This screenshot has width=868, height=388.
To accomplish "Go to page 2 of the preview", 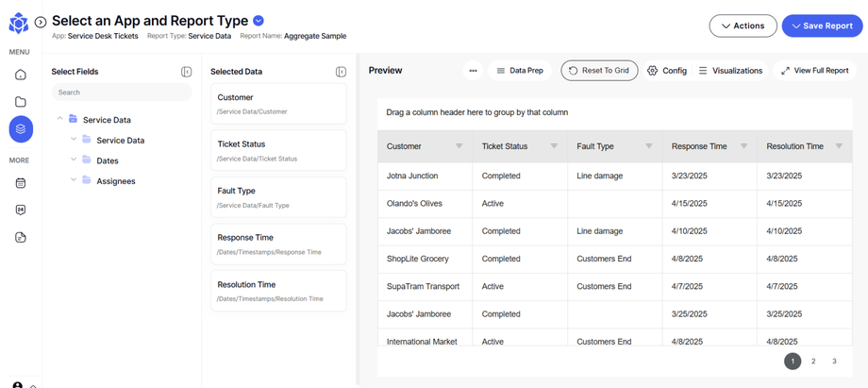I will pos(813,362).
